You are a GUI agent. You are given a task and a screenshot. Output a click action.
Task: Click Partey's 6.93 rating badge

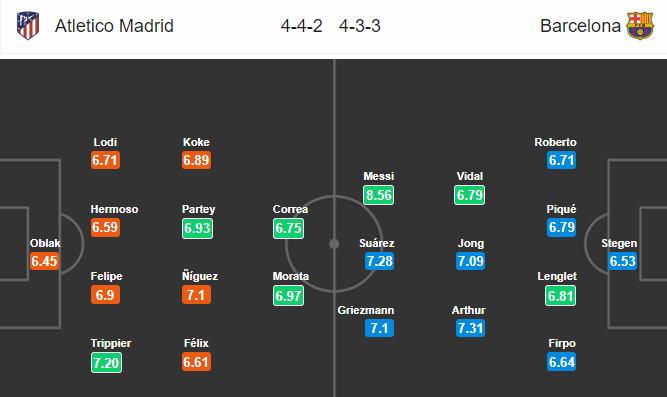(197, 228)
